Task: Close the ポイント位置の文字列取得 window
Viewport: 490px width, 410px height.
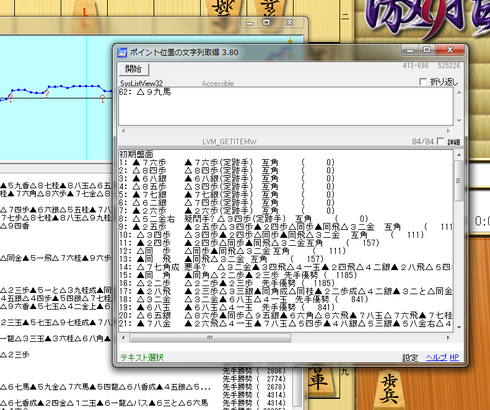Action: click(450, 50)
